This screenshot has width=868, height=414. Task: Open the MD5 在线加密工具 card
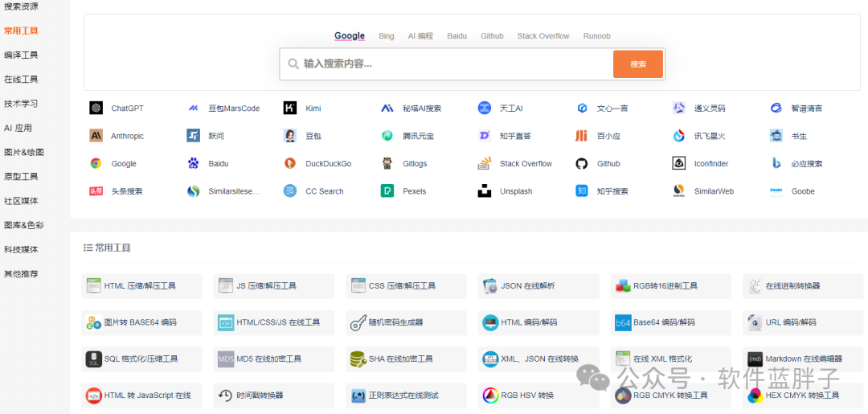(274, 359)
